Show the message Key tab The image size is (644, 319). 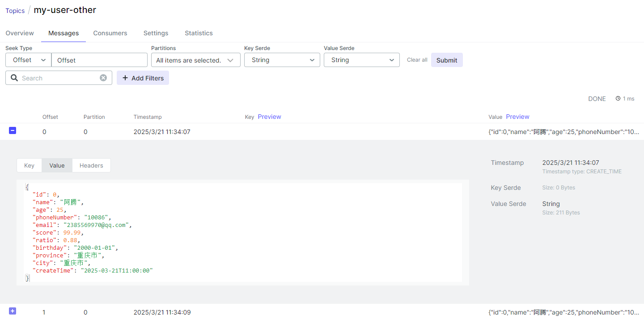29,165
